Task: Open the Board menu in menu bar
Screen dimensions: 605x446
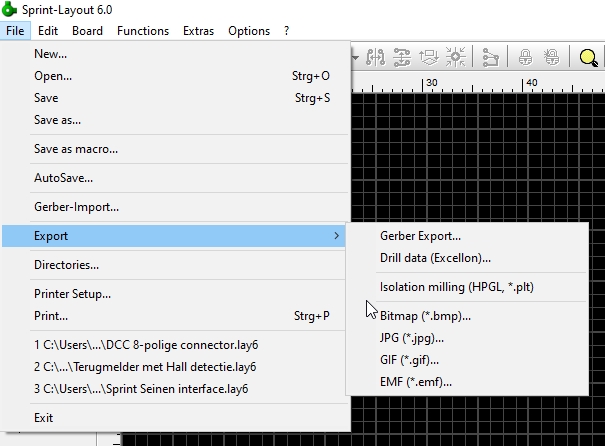Action: [87, 31]
